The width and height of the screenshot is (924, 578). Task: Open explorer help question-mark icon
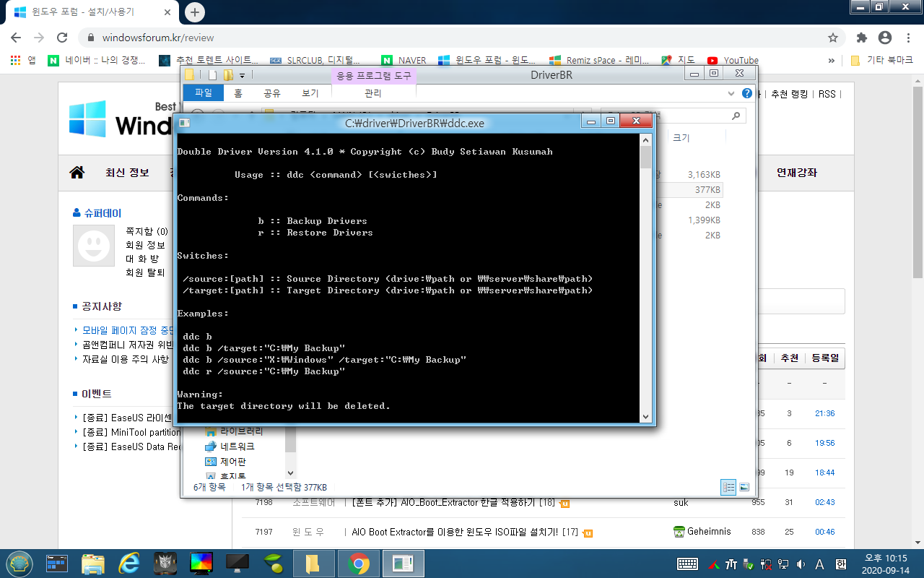[x=747, y=93]
